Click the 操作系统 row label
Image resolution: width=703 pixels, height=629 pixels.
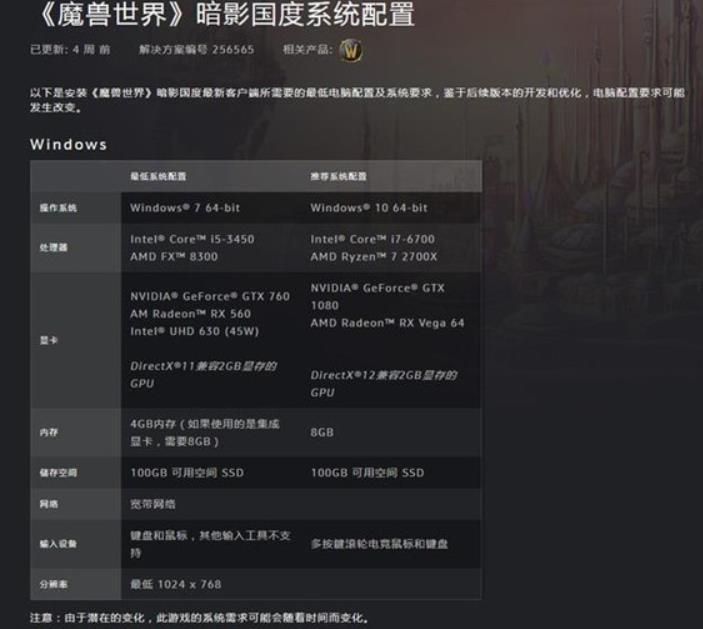coord(58,208)
